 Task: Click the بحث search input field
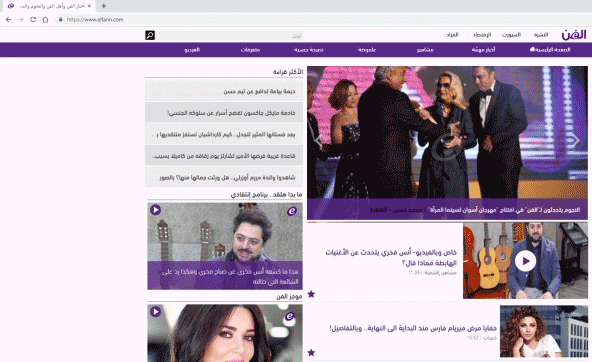click(229, 35)
